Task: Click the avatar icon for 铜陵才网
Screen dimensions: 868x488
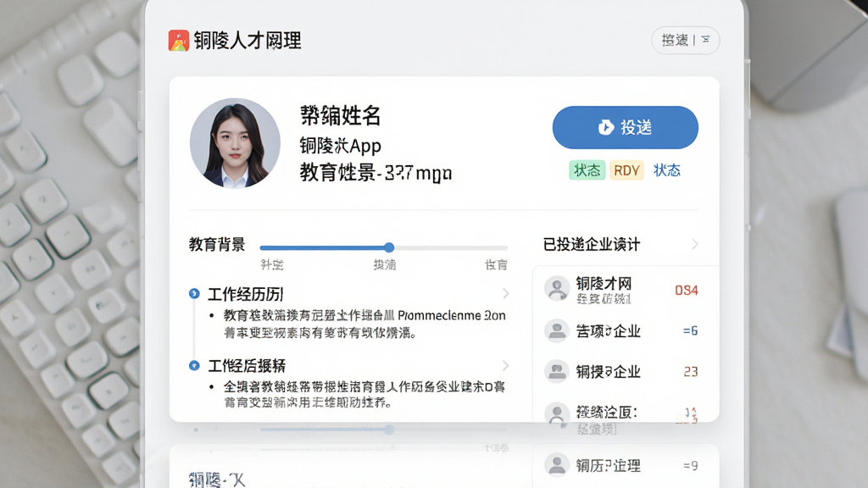Action: click(557, 289)
